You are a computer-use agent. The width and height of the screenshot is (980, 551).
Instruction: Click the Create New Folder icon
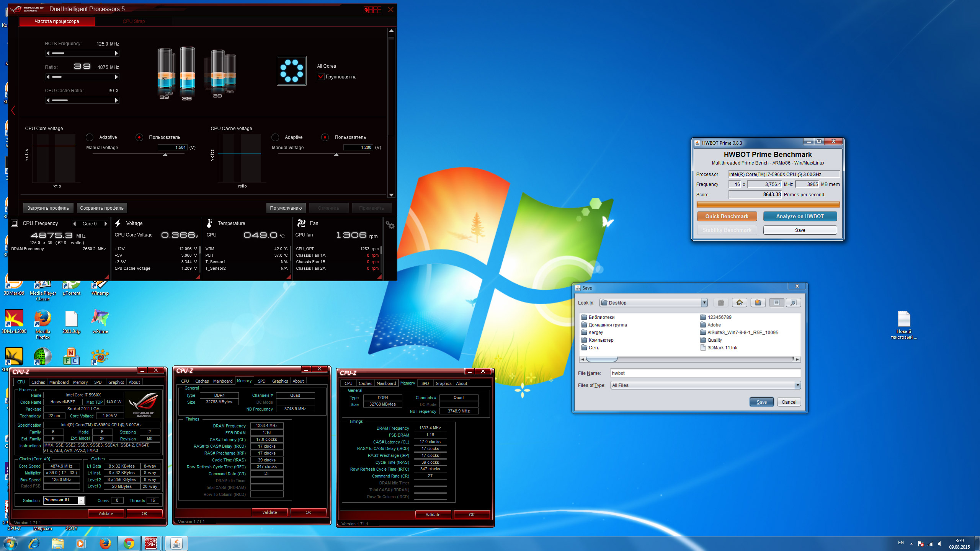pyautogui.click(x=758, y=303)
